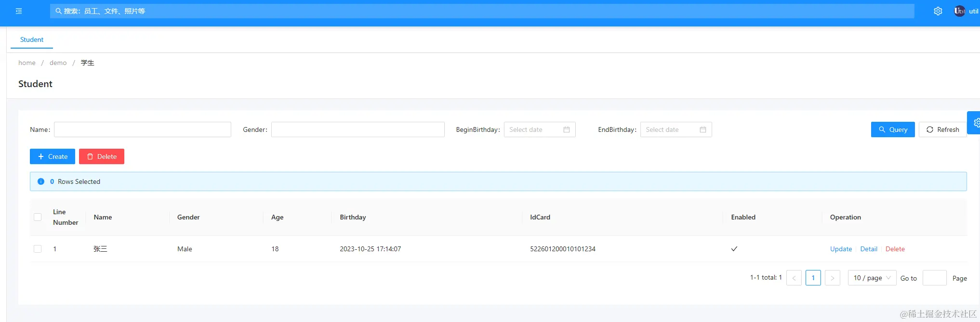Click the search magnifier icon
Screen dimensions: 980x322
click(58, 11)
